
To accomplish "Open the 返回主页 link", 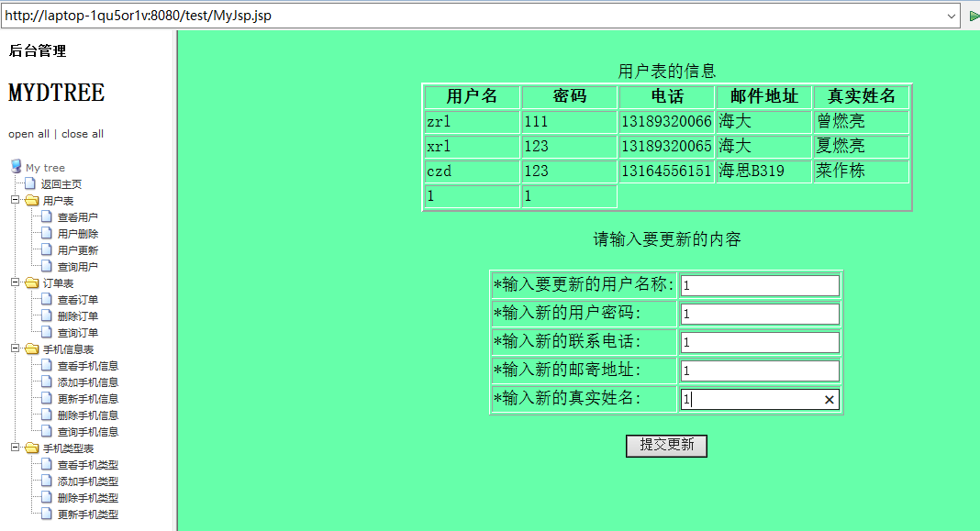I will pos(61,184).
